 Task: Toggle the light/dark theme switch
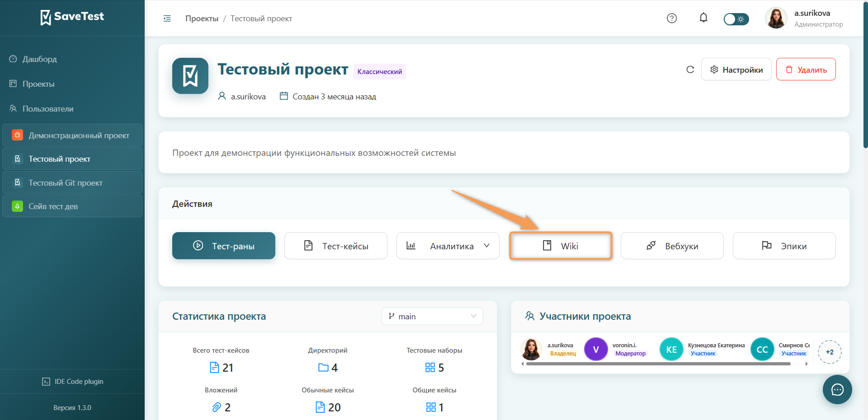tap(736, 19)
